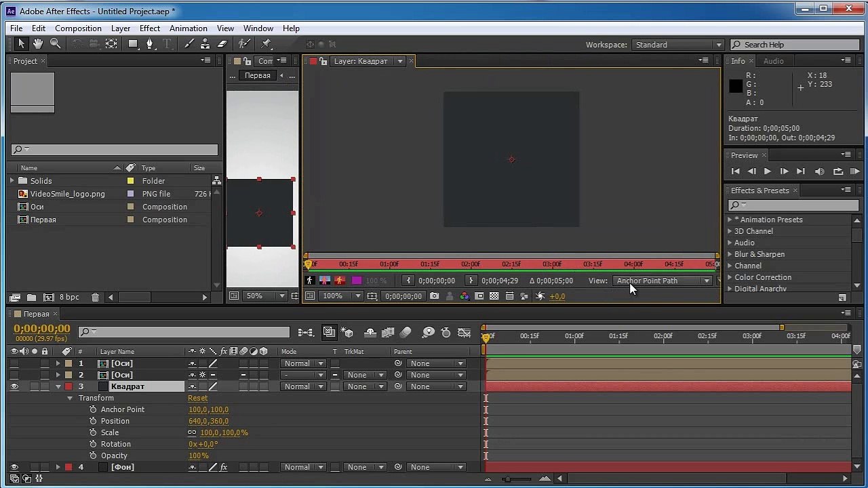Delete selected item with trash icon
The image size is (868, 488).
coord(95,297)
